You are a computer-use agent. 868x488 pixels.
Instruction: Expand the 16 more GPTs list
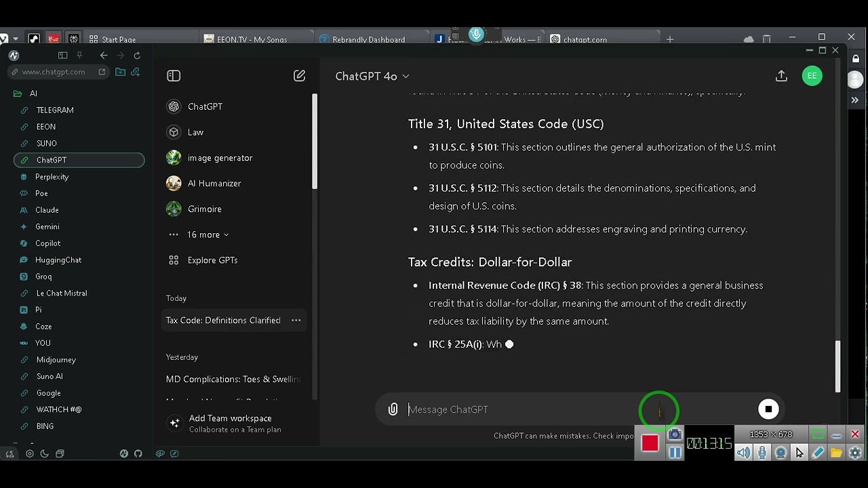click(x=208, y=235)
